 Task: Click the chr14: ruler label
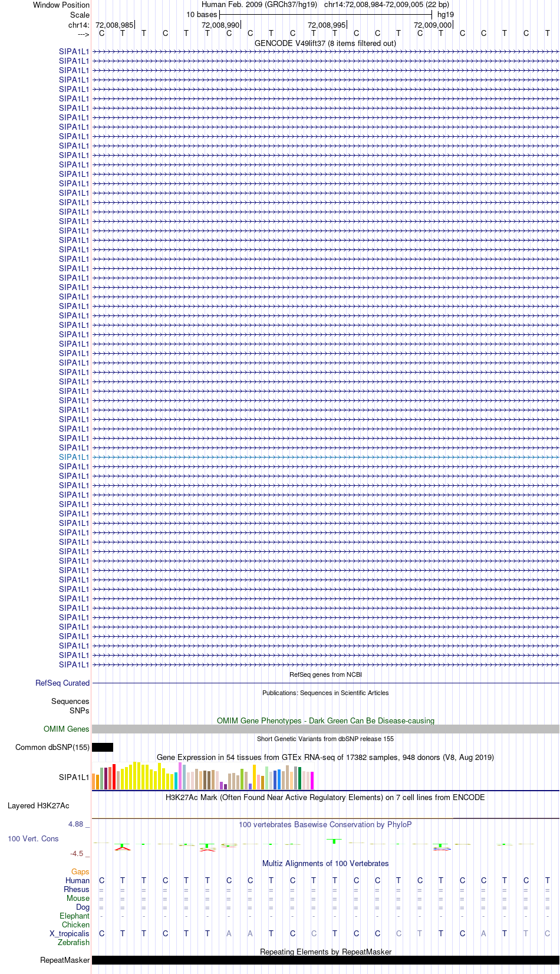click(79, 25)
